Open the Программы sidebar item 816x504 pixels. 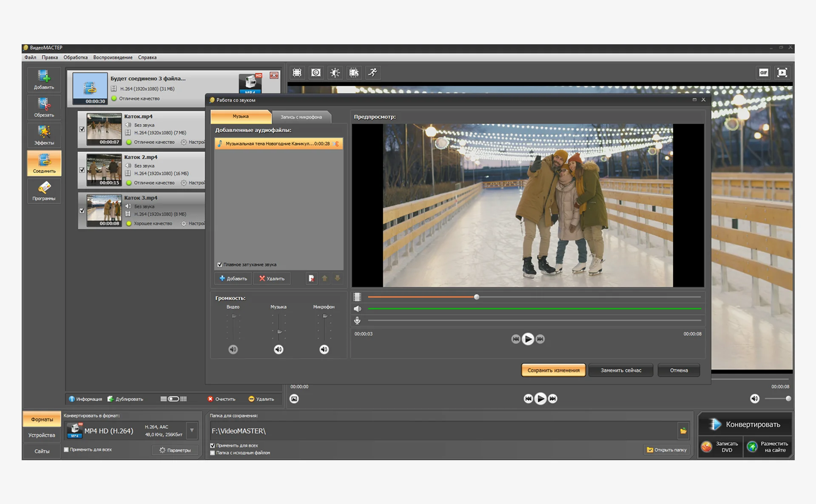pyautogui.click(x=44, y=191)
